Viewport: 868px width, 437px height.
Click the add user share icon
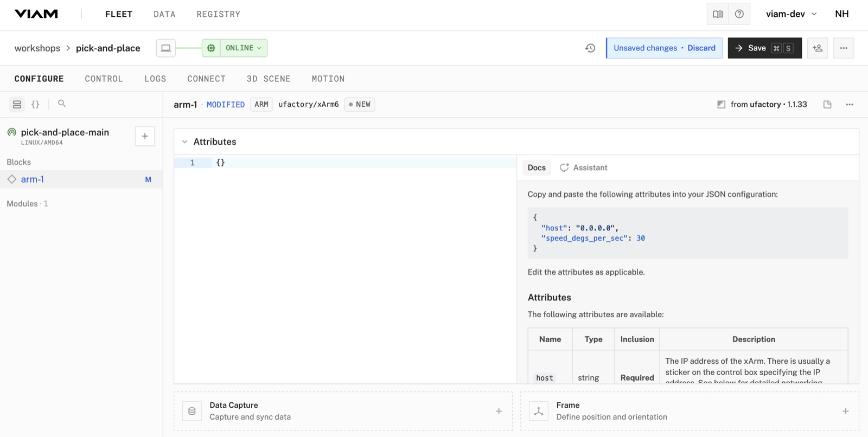(x=818, y=48)
